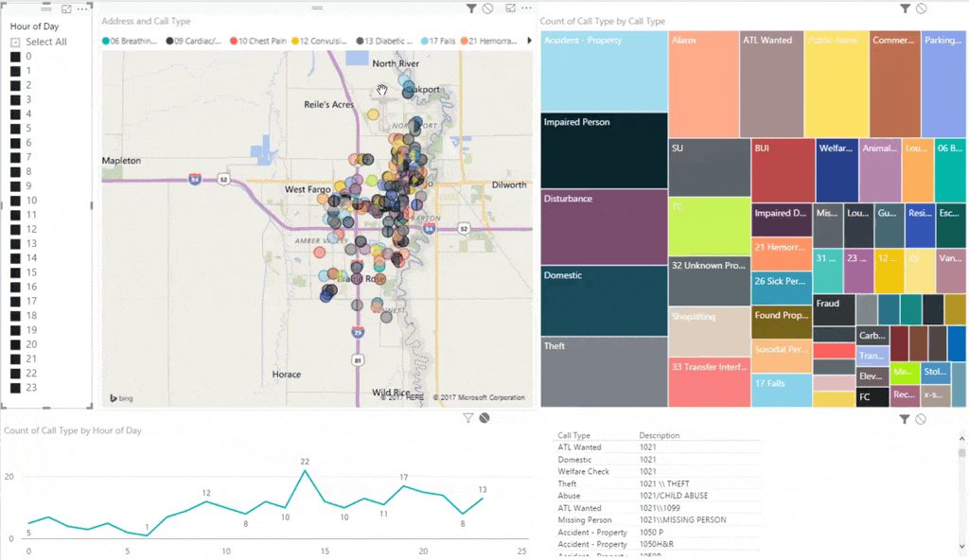Check hour 0 in the Hour of Day slicer

pyautogui.click(x=15, y=57)
